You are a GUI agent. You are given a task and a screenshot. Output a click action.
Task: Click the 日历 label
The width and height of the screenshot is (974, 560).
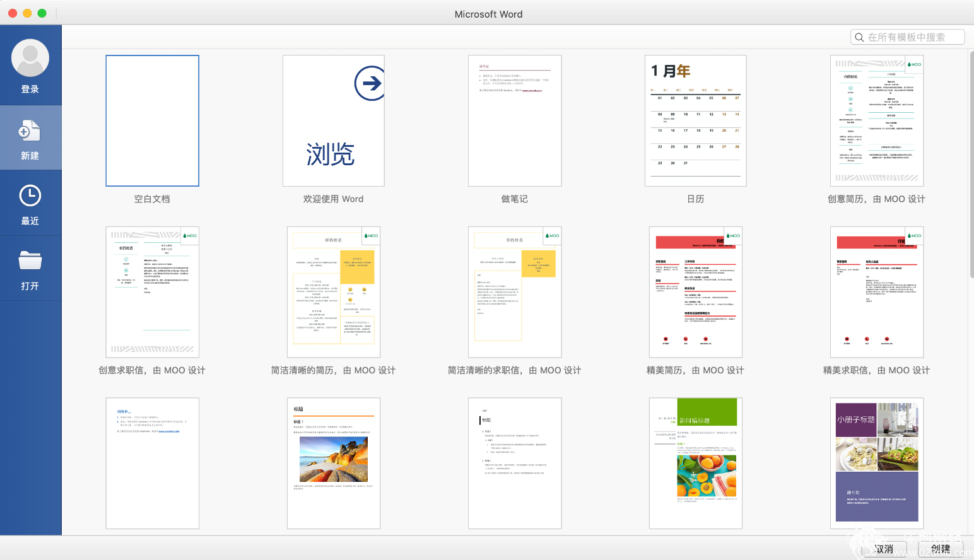[696, 199]
